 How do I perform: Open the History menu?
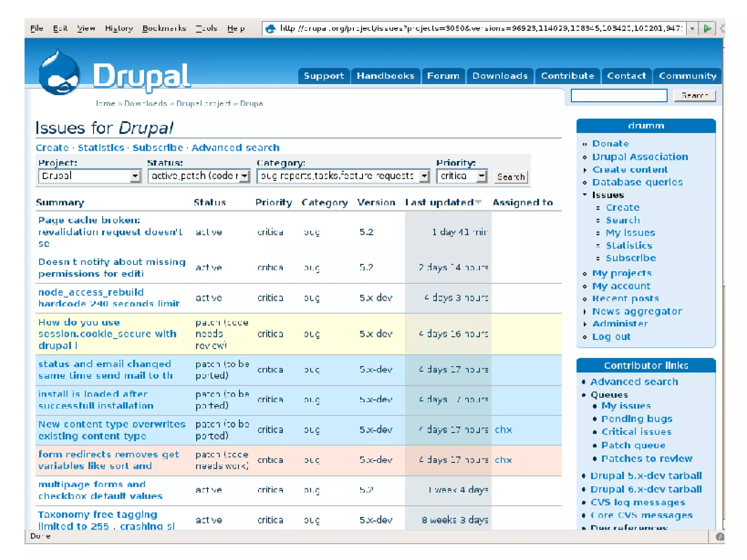point(119,28)
